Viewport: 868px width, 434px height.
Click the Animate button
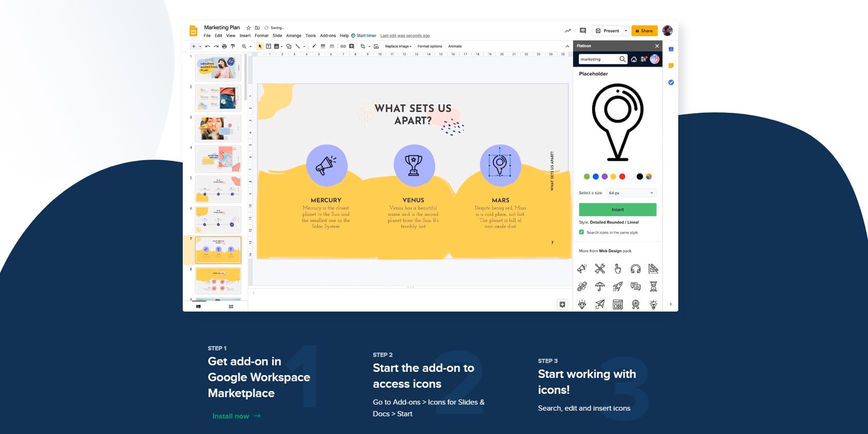pos(455,47)
